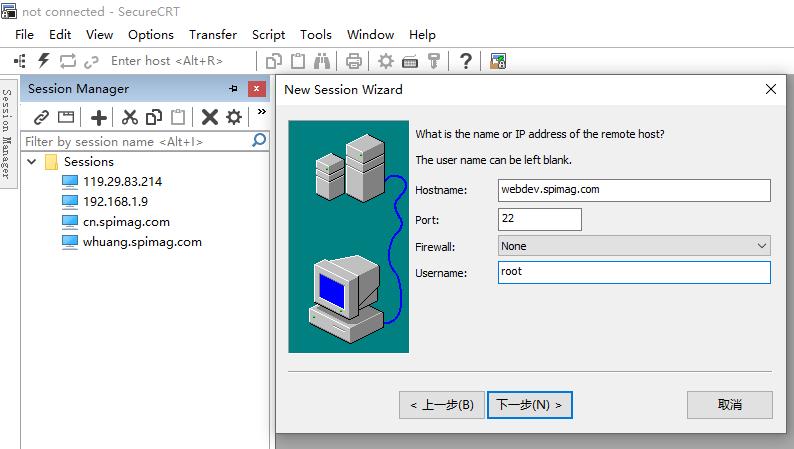Collapse the Sessions folder tree

click(32, 161)
